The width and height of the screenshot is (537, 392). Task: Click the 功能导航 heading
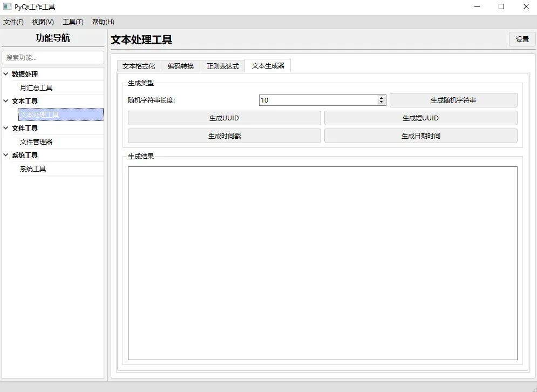pos(53,38)
